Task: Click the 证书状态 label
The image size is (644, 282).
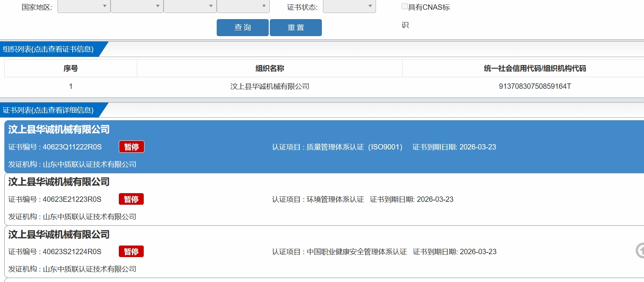Action: pos(302,7)
